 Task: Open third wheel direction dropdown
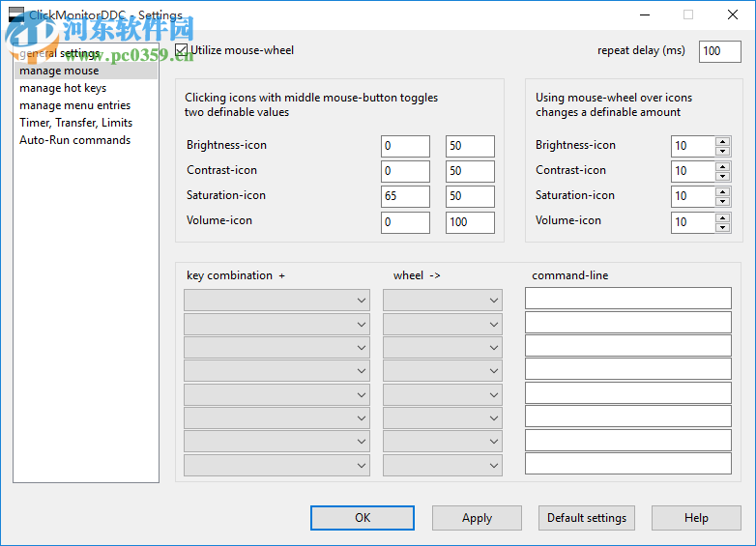(443, 347)
